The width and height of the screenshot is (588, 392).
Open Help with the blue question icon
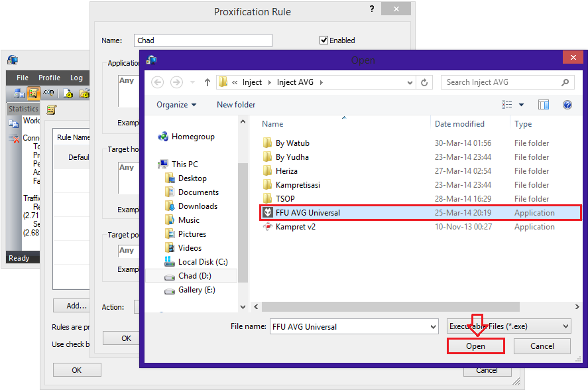tap(567, 105)
